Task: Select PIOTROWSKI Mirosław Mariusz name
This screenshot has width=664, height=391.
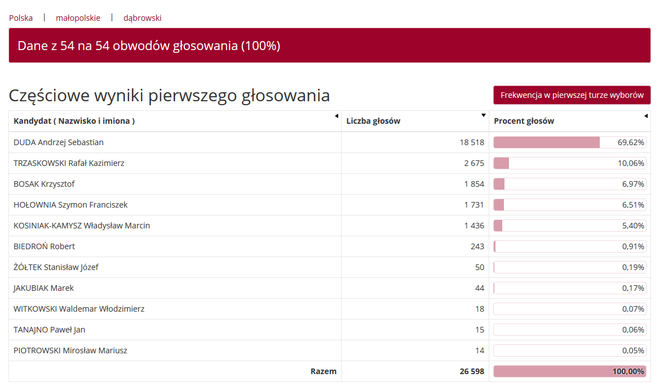Action: pyautogui.click(x=70, y=350)
